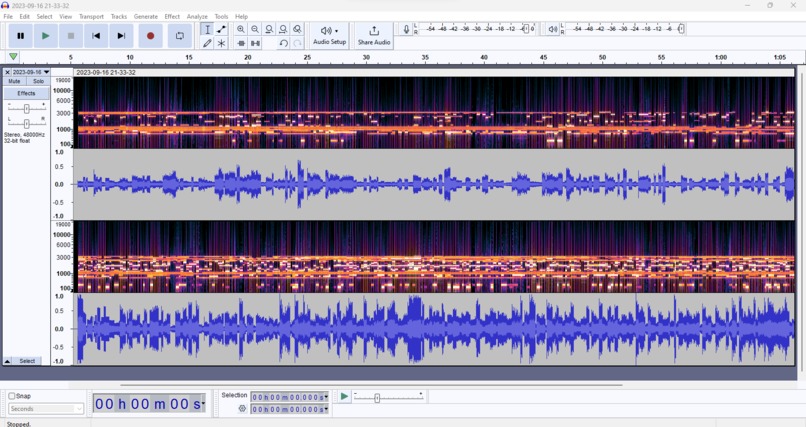
Task: Start playback with the green Play button
Action: tap(46, 36)
